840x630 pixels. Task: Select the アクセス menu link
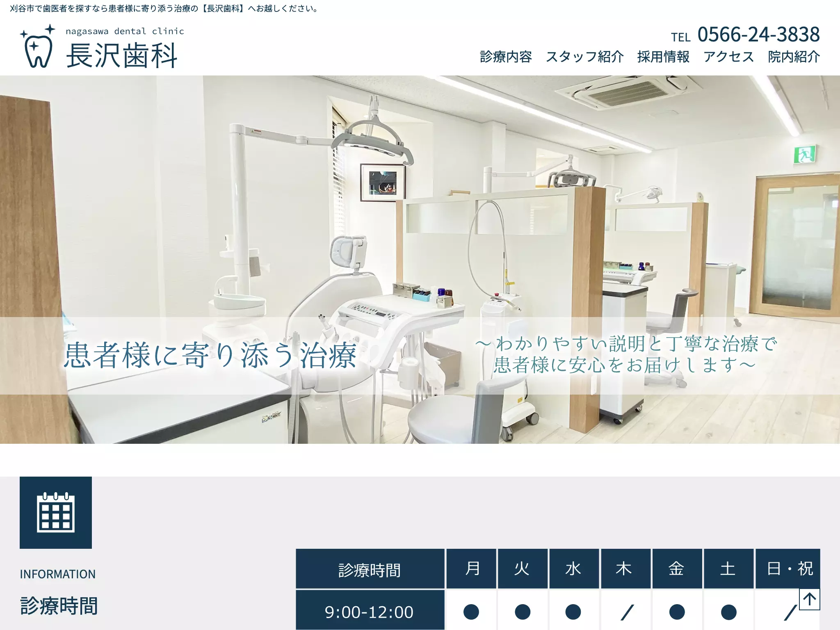click(729, 57)
